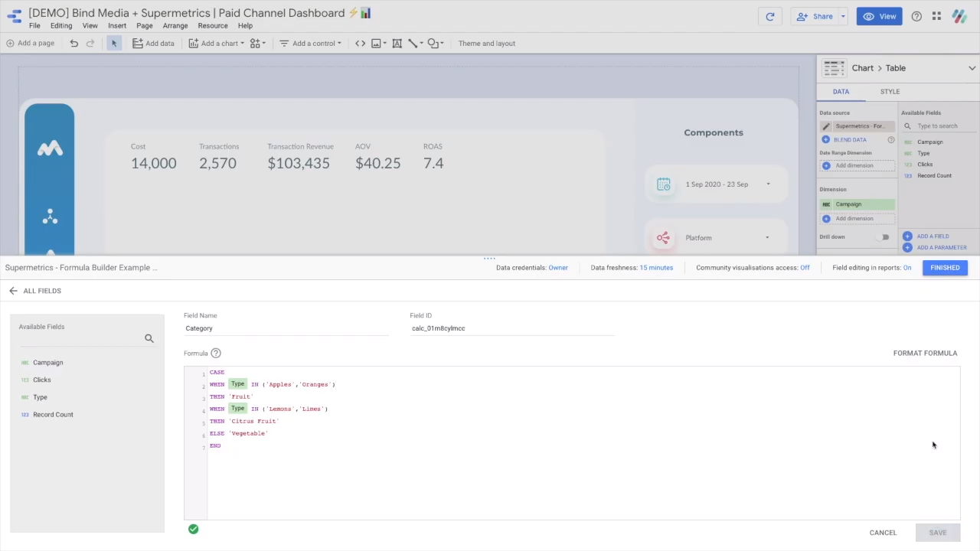Switch to the STYLE tab
Viewport: 980px width, 551px height.
pos(890,92)
